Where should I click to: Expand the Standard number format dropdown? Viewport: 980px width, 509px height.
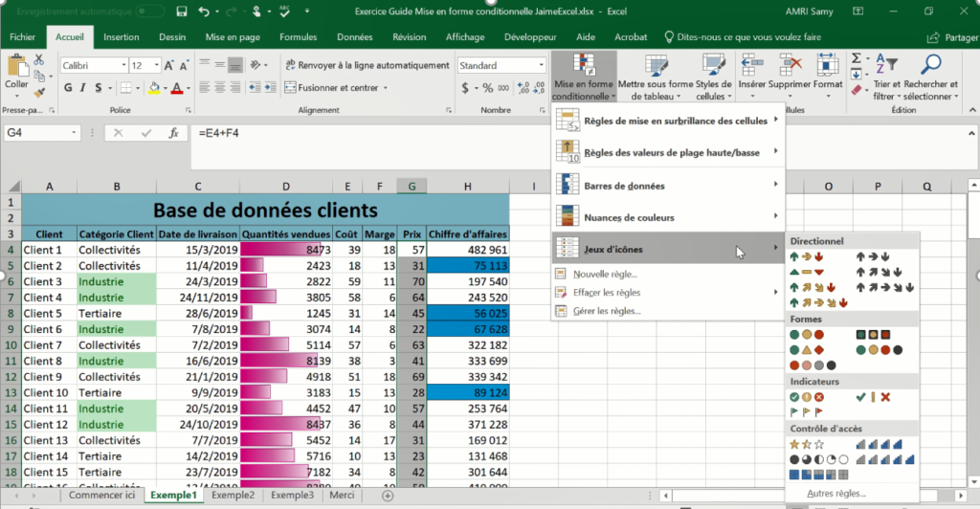click(539, 66)
